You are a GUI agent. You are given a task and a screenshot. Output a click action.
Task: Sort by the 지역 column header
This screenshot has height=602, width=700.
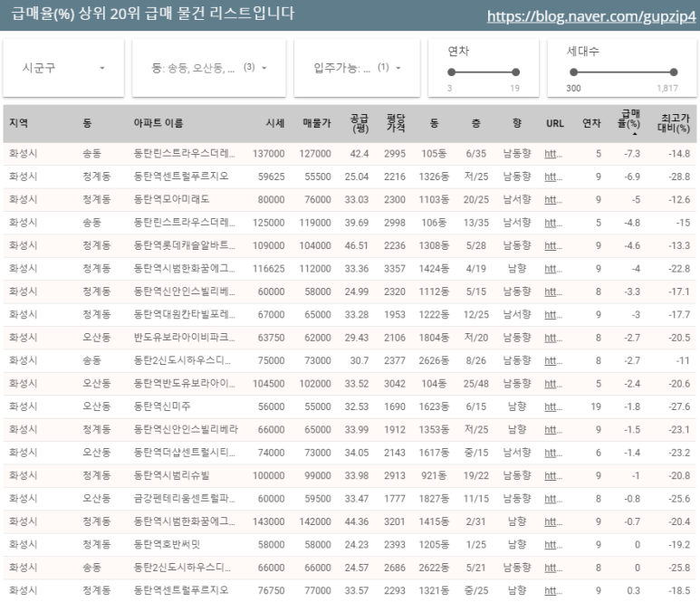pyautogui.click(x=18, y=123)
